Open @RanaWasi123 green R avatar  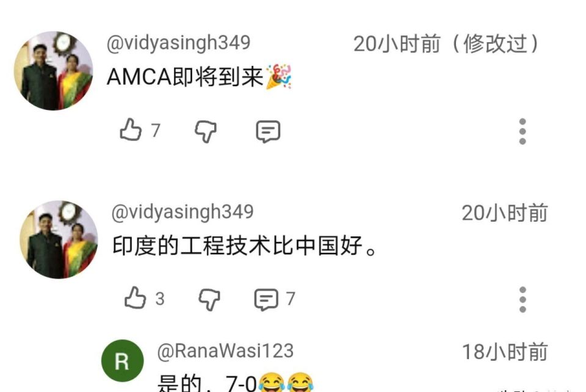coord(122,360)
